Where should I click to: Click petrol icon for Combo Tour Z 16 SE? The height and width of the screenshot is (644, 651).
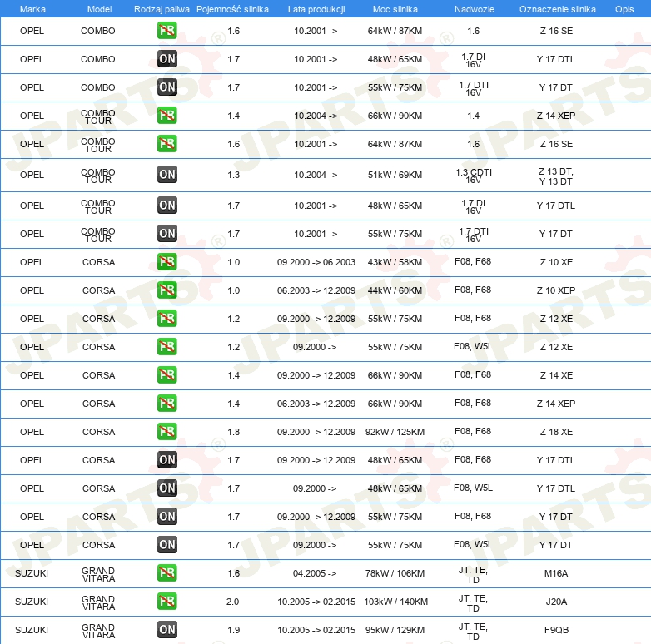point(166,144)
